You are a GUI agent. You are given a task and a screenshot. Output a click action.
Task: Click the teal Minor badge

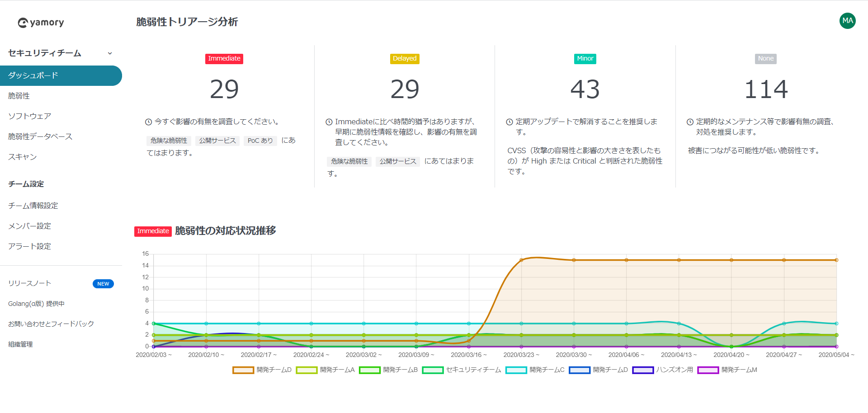tap(585, 59)
